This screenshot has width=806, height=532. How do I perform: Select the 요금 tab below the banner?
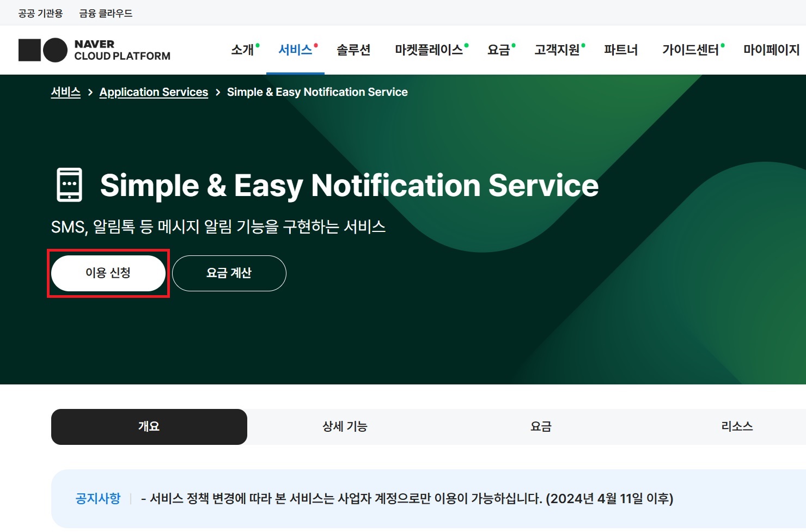pyautogui.click(x=541, y=427)
